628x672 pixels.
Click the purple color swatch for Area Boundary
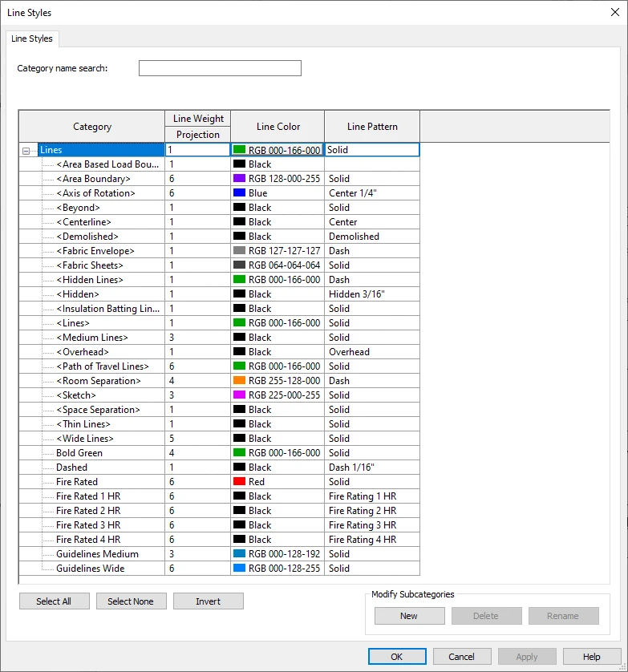(239, 179)
